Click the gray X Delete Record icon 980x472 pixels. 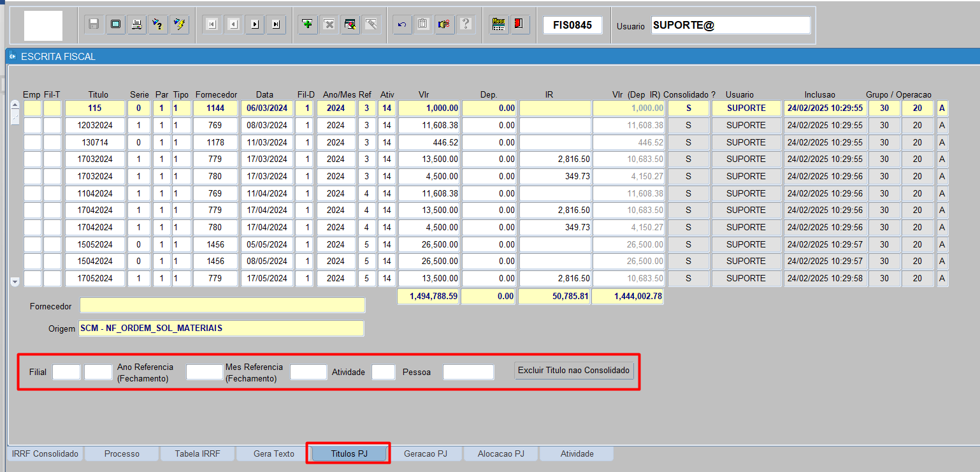329,25
